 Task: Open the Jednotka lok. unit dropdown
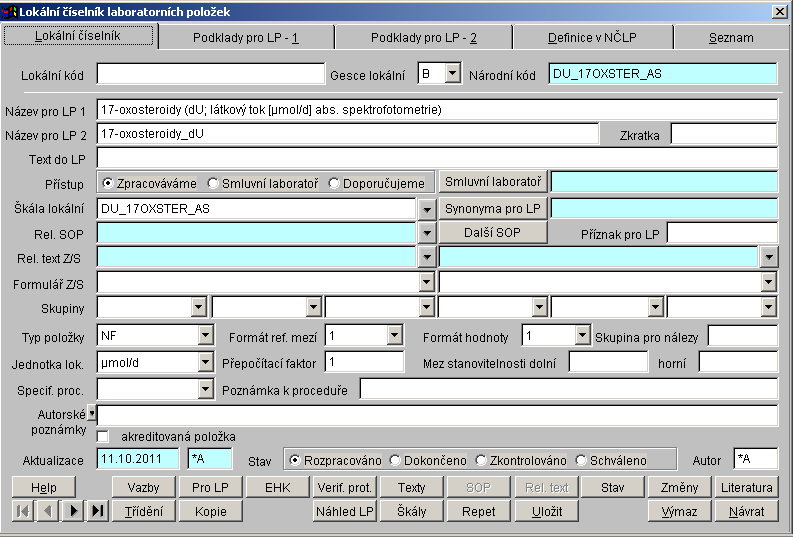click(205, 361)
